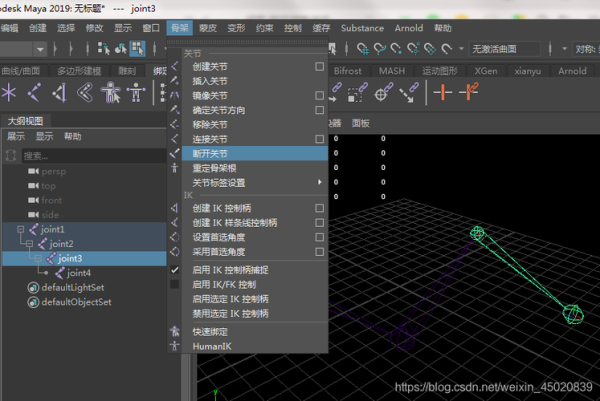Screen dimensions: 600x401
Task: Open options box for 创建关节
Action: (x=320, y=67)
